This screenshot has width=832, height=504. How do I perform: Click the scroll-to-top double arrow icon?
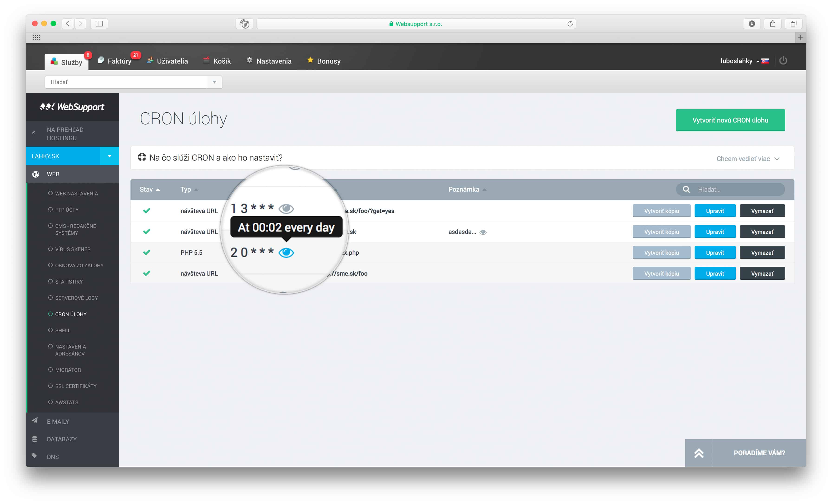coord(699,453)
